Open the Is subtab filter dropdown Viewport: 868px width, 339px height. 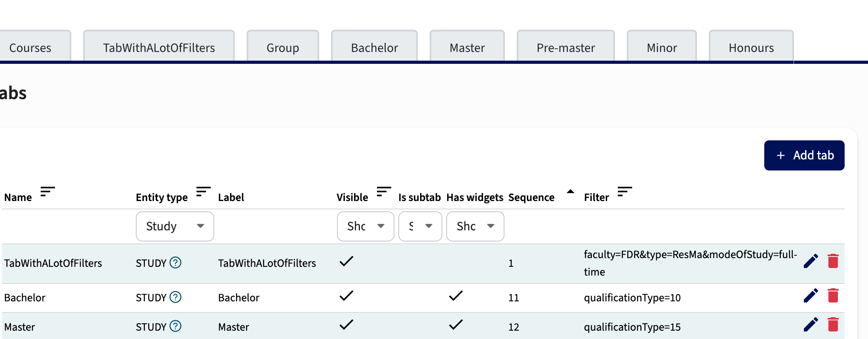tap(420, 226)
